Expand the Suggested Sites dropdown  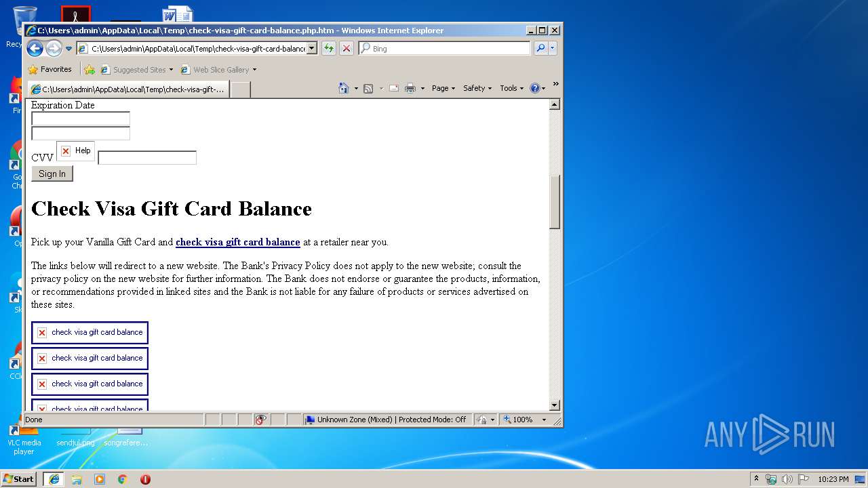[x=171, y=70]
